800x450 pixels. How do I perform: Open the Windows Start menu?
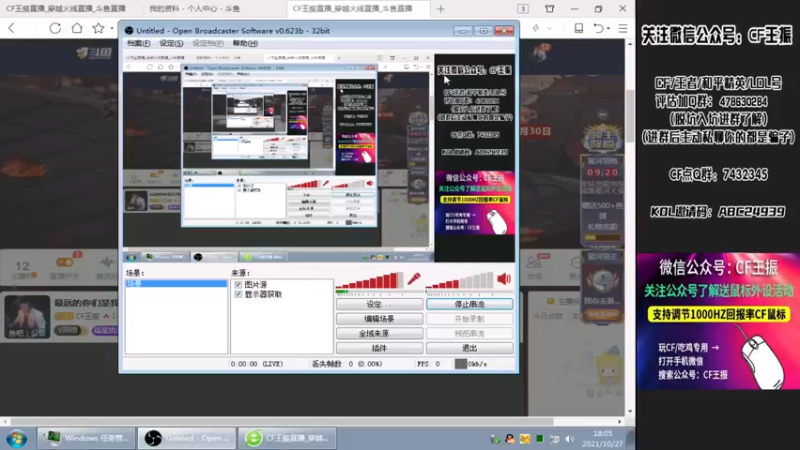[17, 439]
